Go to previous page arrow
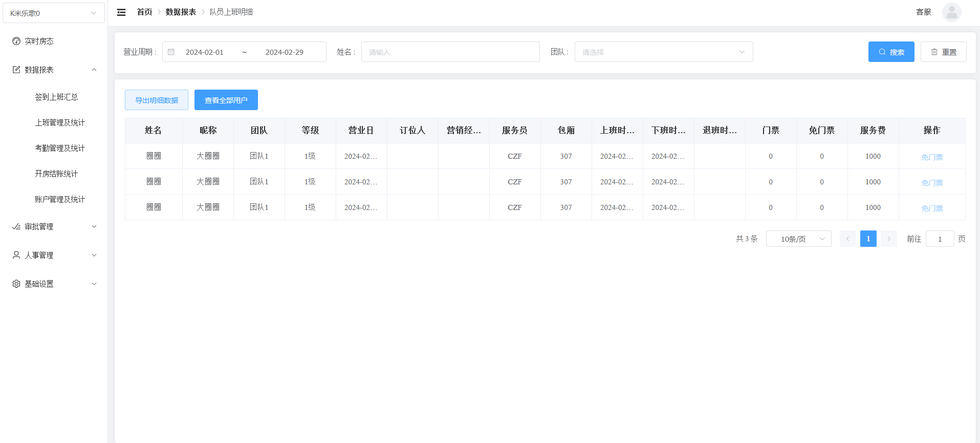Screen dimensions: 980x443 (x=848, y=239)
